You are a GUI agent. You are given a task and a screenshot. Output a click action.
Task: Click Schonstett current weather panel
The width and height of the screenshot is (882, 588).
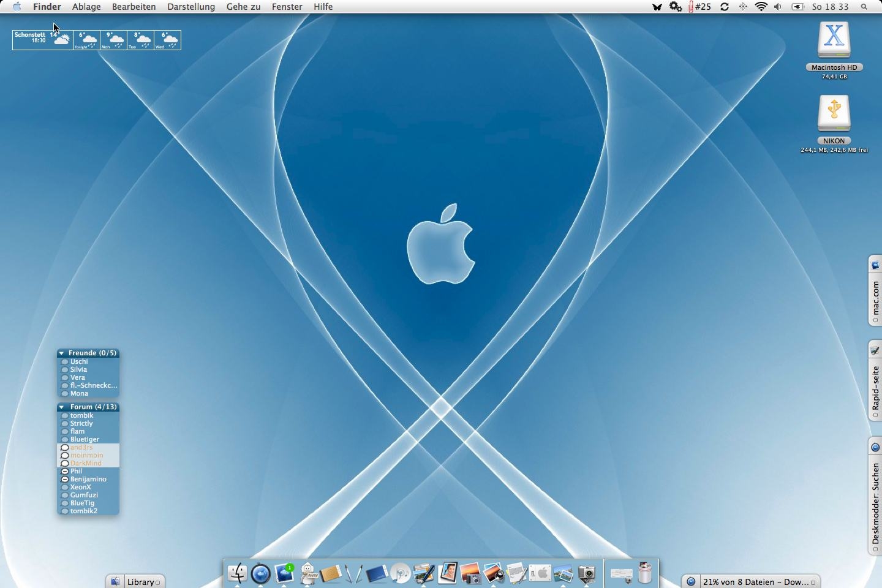click(42, 40)
